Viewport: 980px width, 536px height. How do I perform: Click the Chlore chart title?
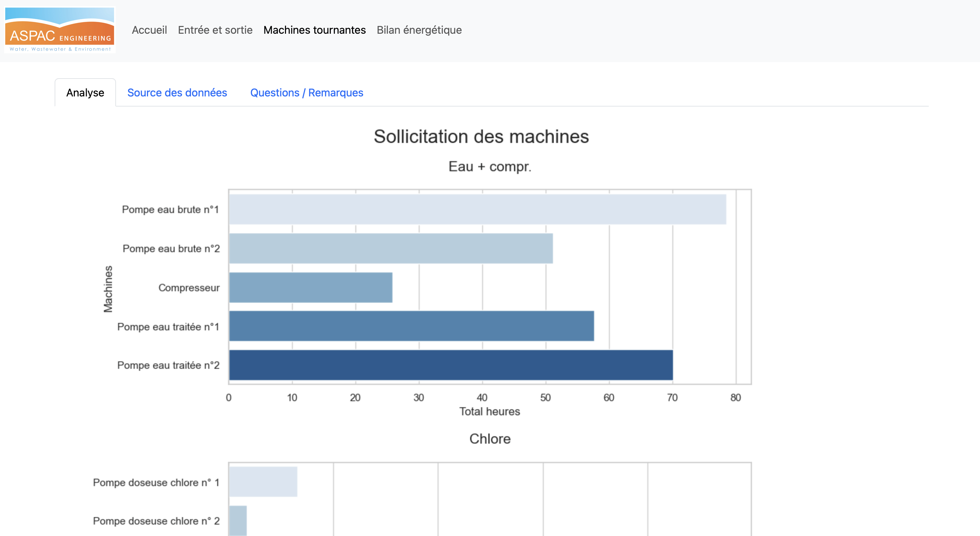tap(490, 439)
